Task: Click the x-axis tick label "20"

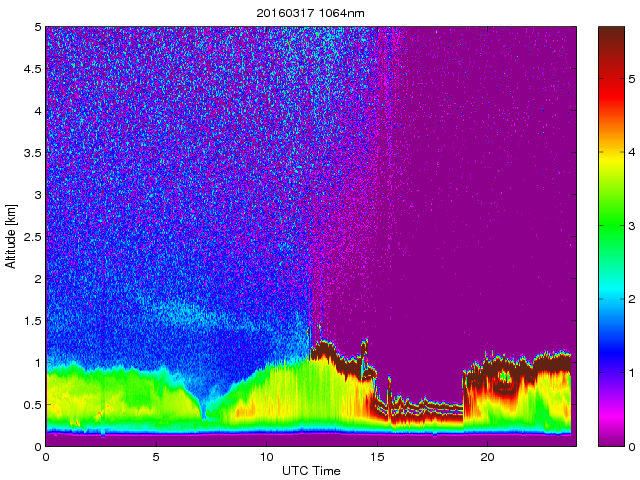Action: coord(487,456)
